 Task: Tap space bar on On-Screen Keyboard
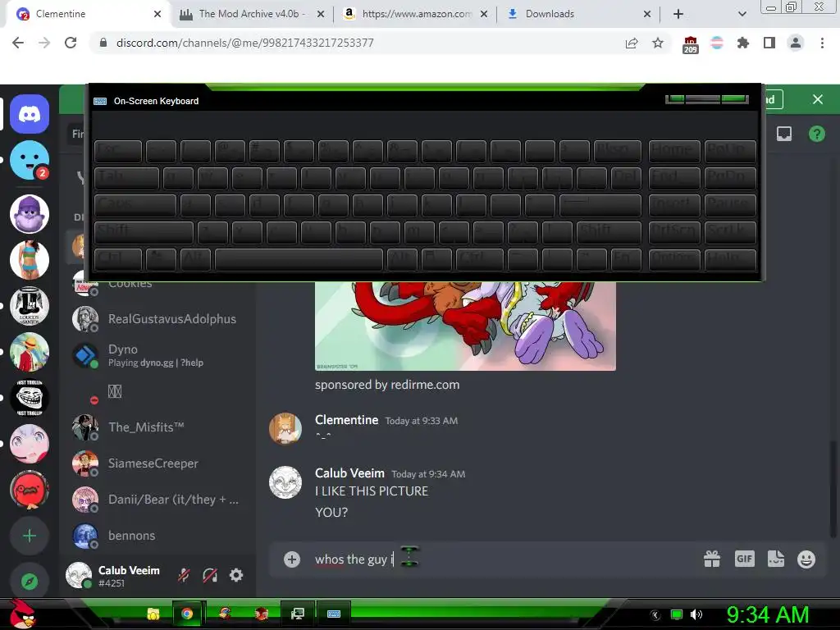299,260
